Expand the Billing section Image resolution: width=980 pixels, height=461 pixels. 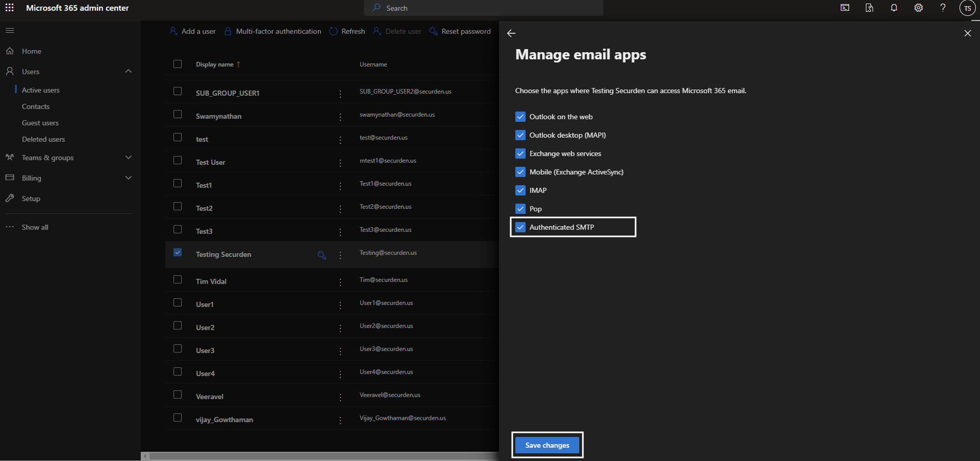point(128,178)
